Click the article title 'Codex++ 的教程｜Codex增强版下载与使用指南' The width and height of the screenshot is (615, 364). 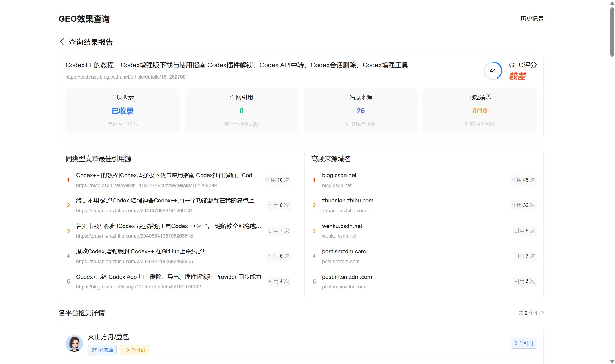coord(237,65)
